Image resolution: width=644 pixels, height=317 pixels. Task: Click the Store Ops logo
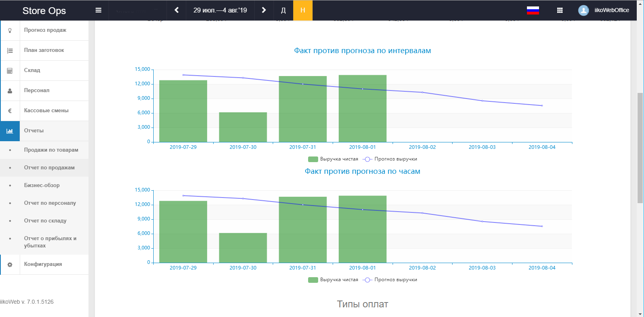[x=44, y=10]
